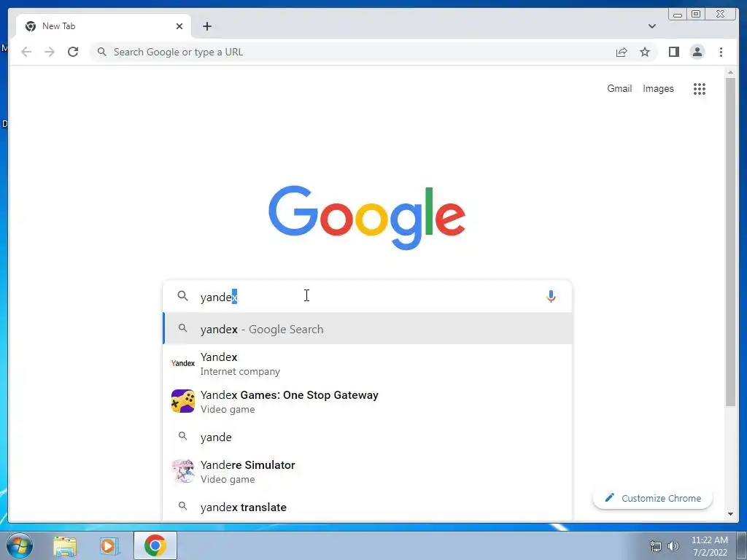Image resolution: width=747 pixels, height=560 pixels.
Task: Open the Gmail link
Action: (x=619, y=88)
